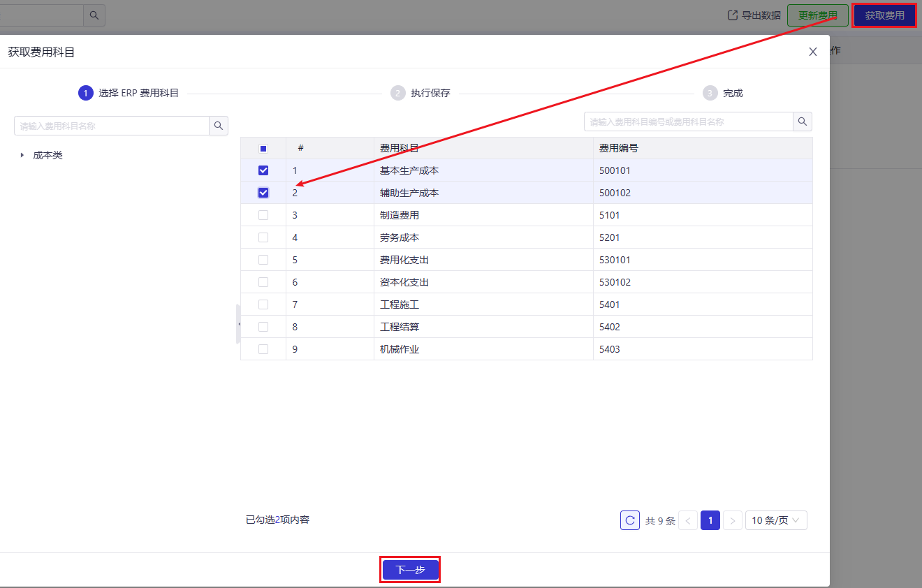
Task: Click the code 530102 cell
Action: (x=703, y=282)
